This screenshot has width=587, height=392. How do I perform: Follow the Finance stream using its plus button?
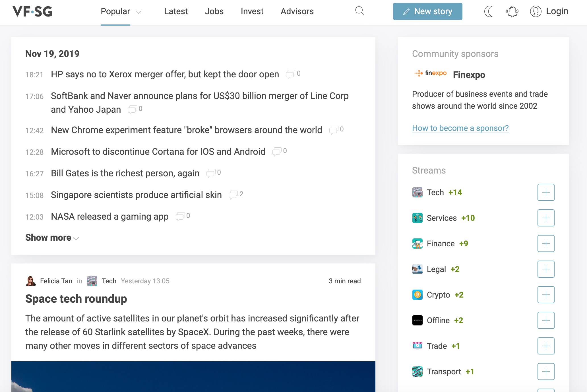click(546, 244)
